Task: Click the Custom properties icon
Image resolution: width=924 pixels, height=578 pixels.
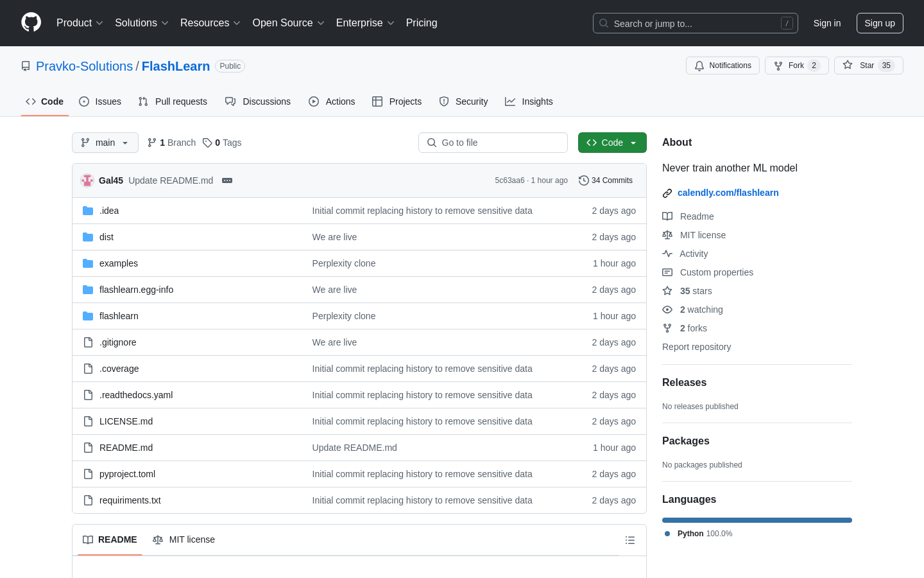Action: [x=667, y=272]
